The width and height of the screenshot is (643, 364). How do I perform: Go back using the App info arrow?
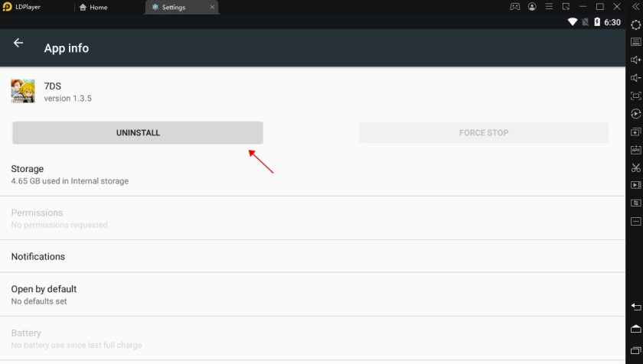point(18,43)
